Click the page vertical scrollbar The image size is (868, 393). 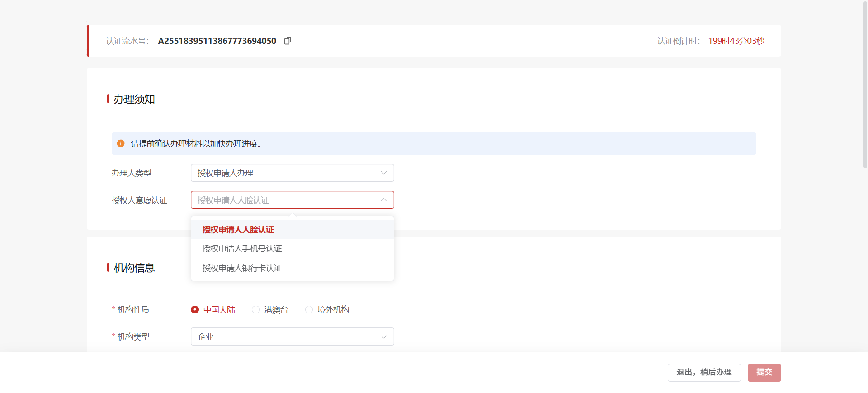pos(865,86)
